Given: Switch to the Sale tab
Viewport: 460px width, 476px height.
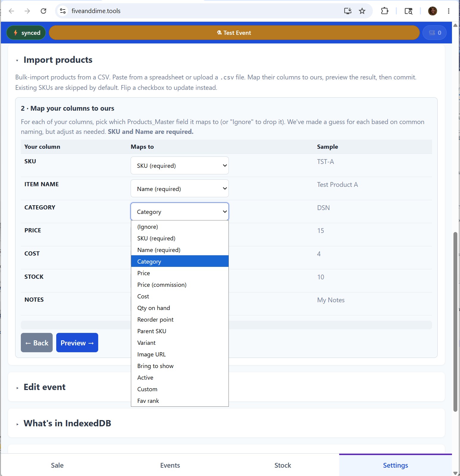Looking at the screenshot, I should pos(57,465).
